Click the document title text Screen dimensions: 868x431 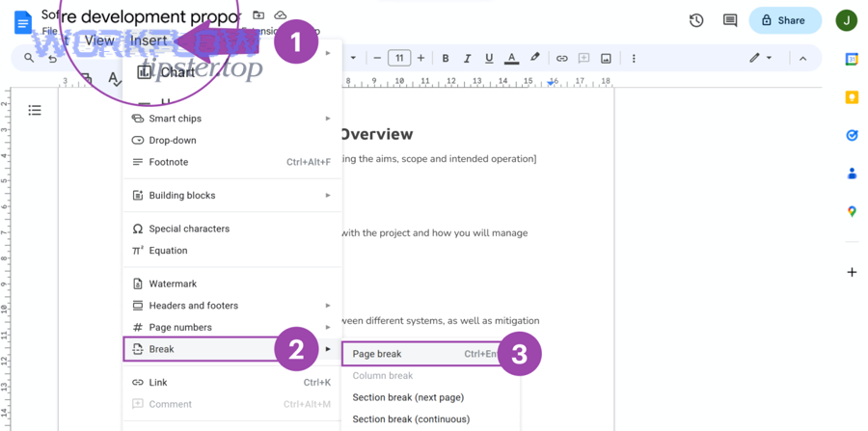click(141, 16)
